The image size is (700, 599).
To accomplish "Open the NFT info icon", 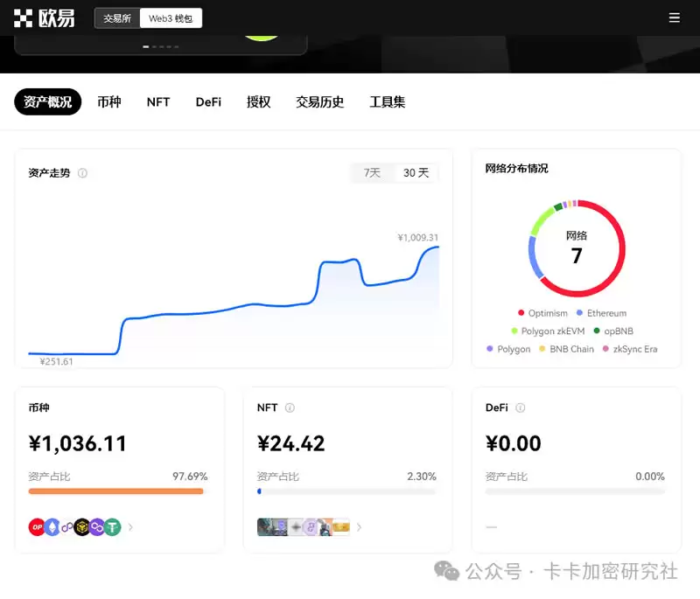I will click(x=289, y=407).
